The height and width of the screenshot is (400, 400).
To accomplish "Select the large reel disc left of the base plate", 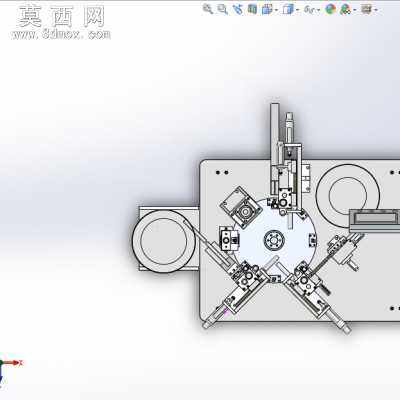I will pos(164,241).
